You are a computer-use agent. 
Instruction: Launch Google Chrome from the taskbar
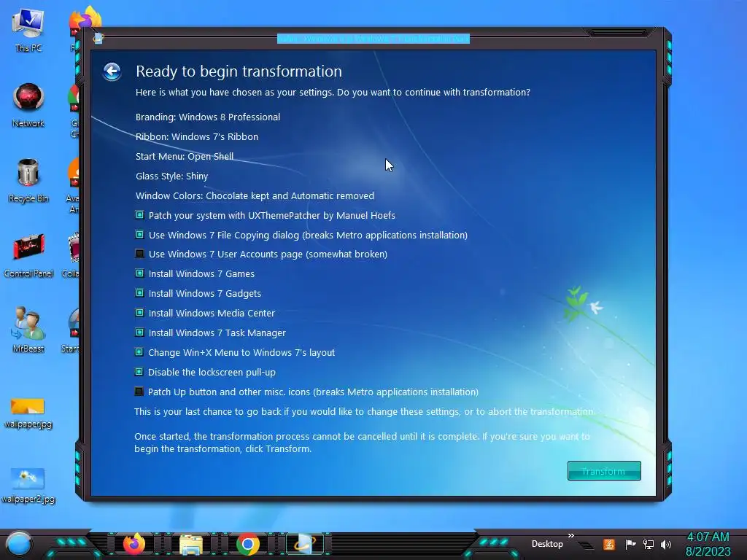248,544
